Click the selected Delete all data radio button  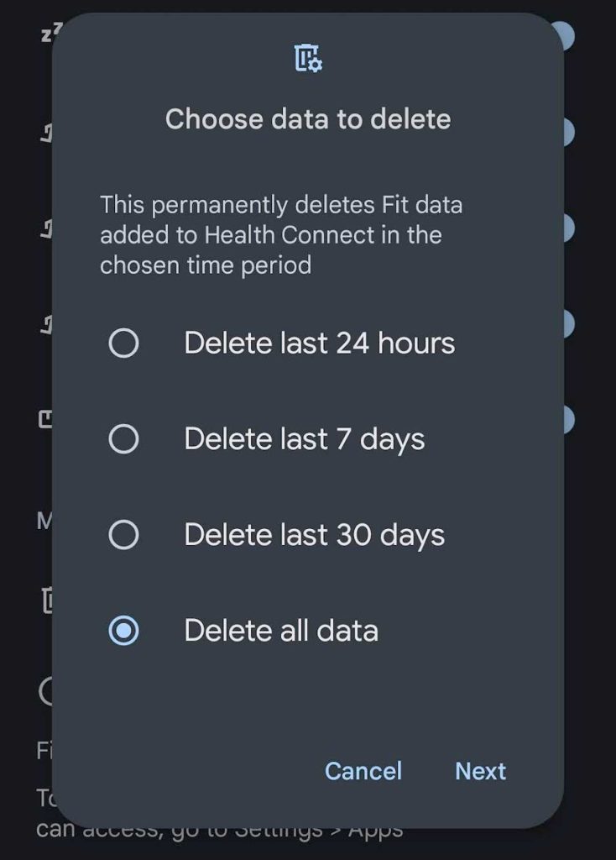pyautogui.click(x=124, y=631)
